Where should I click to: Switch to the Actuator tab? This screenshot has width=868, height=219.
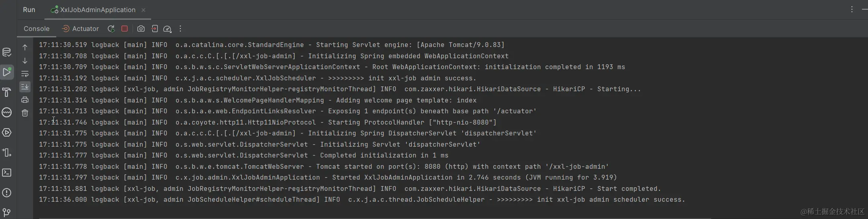coord(80,29)
